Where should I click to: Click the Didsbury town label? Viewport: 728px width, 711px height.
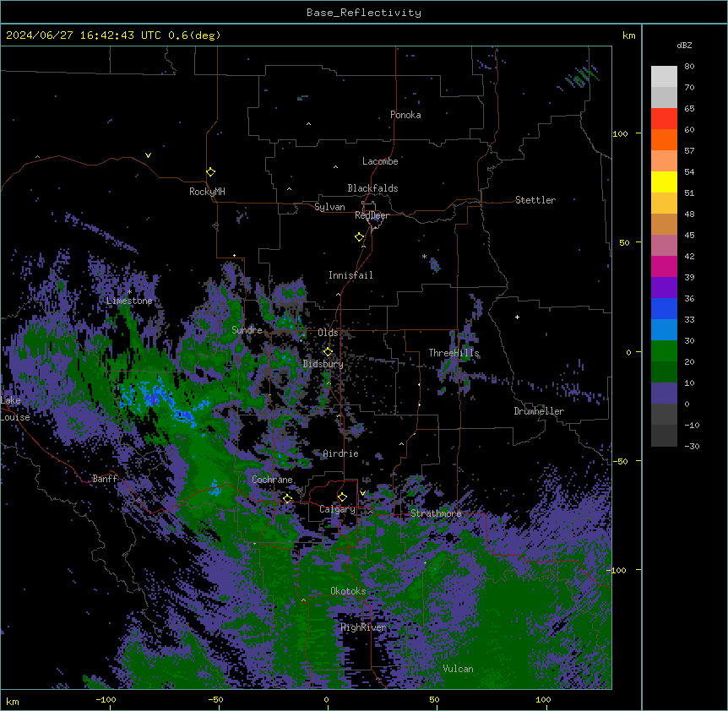coord(323,364)
